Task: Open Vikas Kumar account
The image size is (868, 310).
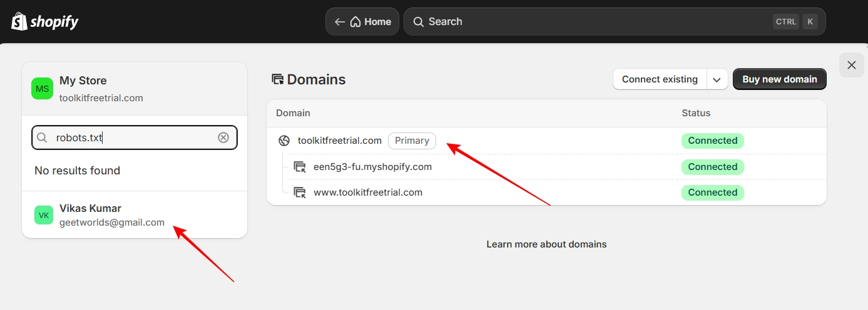Action: (135, 215)
